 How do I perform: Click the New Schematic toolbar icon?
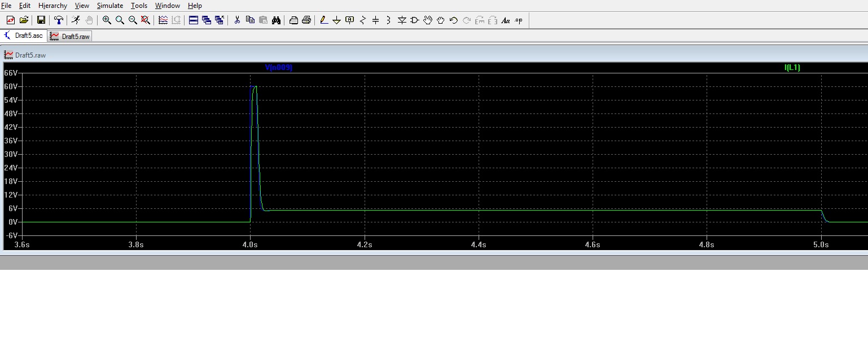[11, 20]
